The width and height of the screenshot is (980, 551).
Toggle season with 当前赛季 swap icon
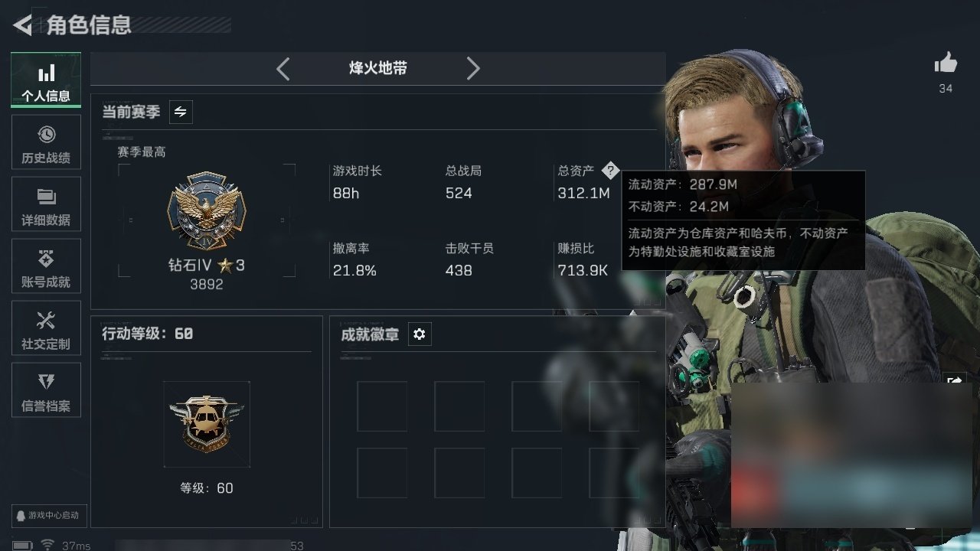click(x=181, y=112)
